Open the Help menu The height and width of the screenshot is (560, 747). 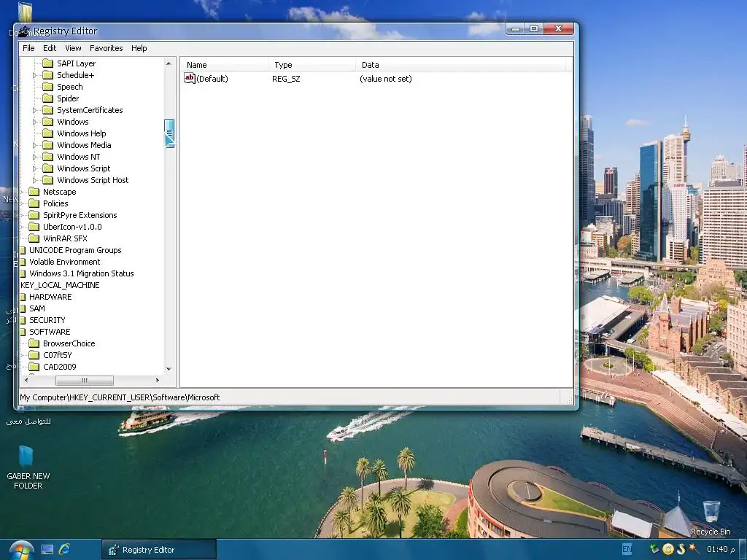[139, 48]
